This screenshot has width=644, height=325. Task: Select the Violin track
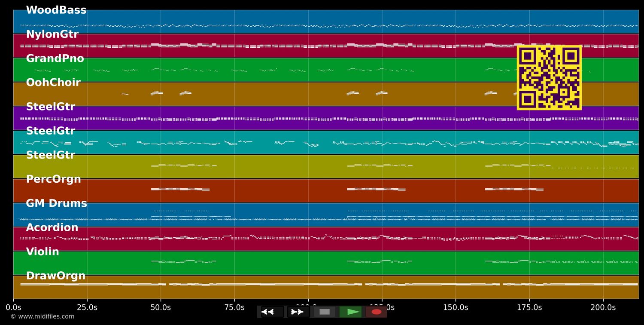click(x=43, y=251)
